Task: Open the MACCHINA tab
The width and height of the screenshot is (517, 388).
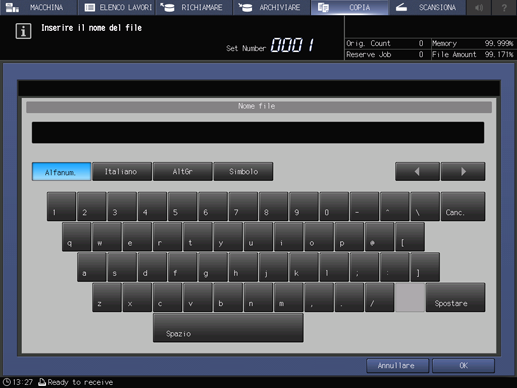Action: click(38, 7)
